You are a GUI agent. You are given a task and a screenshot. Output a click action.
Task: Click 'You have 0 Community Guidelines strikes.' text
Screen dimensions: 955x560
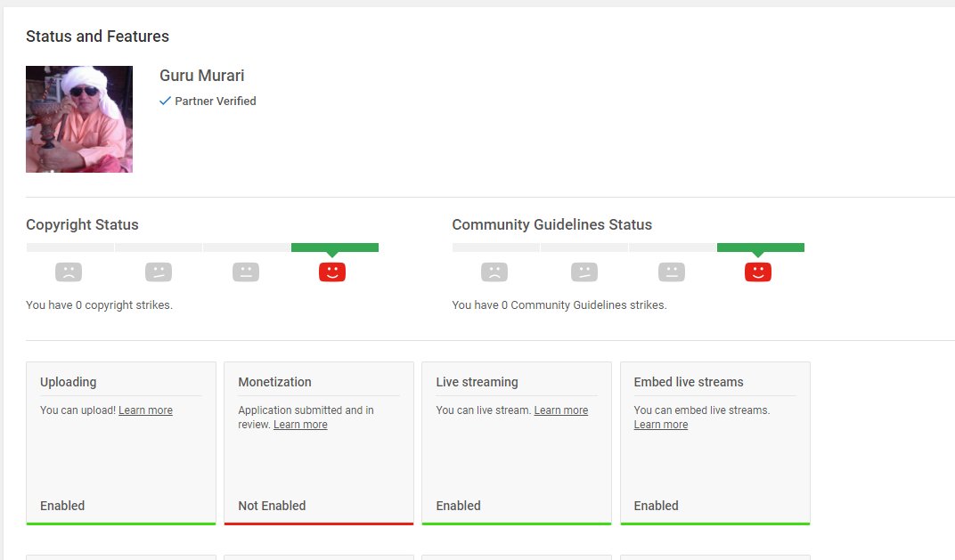point(559,305)
